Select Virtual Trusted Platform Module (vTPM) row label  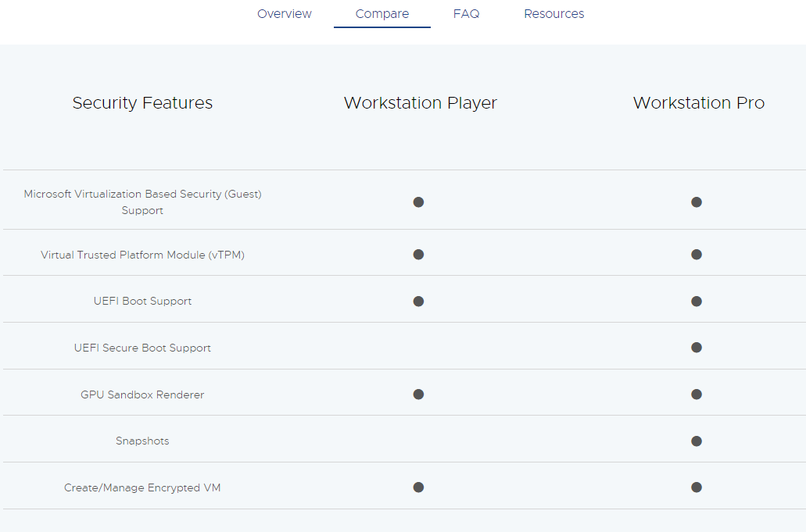coord(142,255)
